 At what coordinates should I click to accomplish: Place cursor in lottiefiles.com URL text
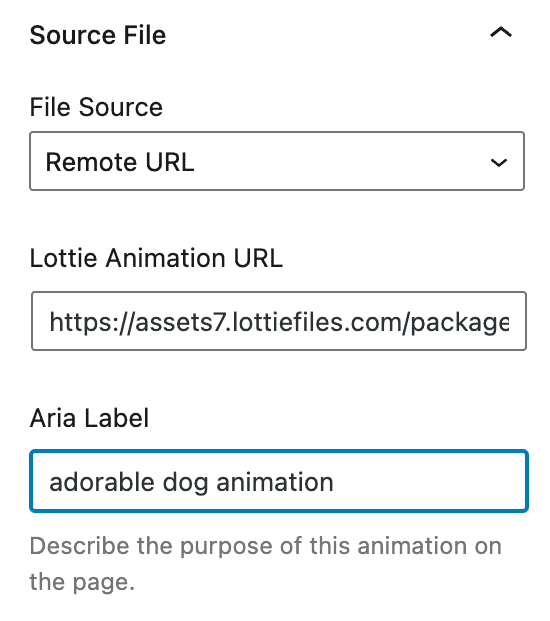tap(279, 322)
